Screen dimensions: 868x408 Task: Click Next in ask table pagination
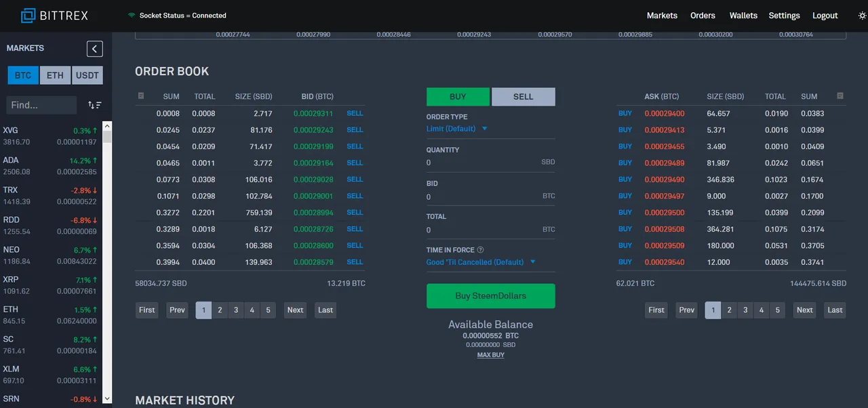[x=804, y=310]
